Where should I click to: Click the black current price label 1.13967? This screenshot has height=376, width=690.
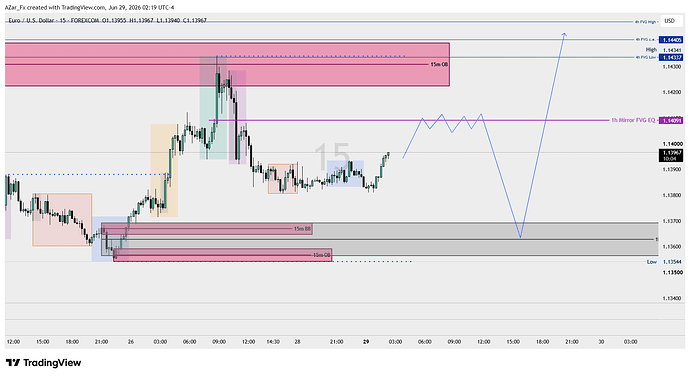point(671,155)
